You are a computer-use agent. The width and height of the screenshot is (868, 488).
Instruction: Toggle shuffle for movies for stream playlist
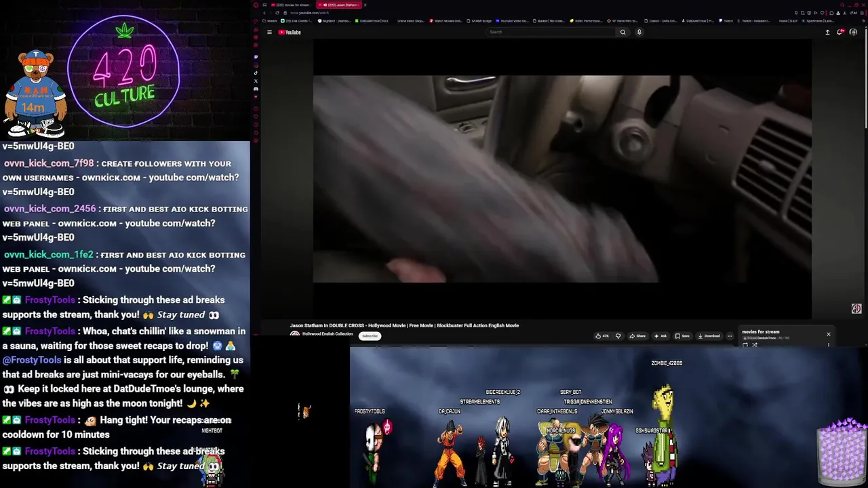pos(754,345)
